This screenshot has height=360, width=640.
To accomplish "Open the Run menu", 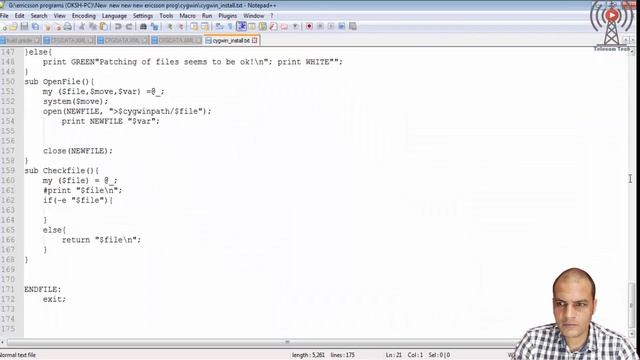I will [207, 16].
